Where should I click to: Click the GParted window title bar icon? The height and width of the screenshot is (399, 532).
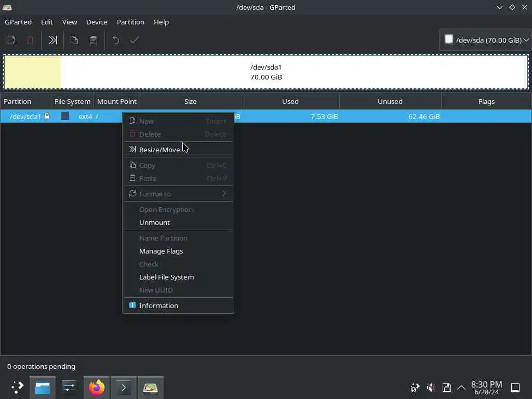[x=7, y=7]
